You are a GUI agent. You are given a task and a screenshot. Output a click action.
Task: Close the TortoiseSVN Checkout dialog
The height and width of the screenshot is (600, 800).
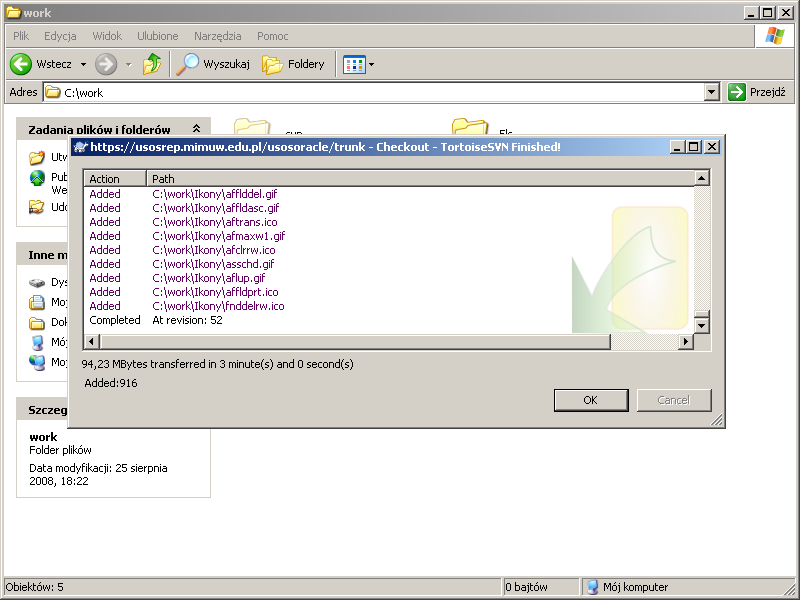point(712,147)
